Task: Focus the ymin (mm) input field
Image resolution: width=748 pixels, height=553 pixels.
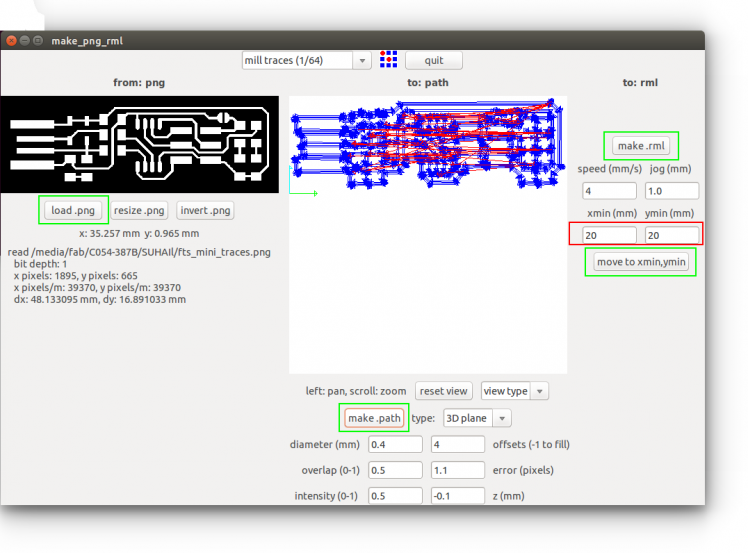Action: 670,234
